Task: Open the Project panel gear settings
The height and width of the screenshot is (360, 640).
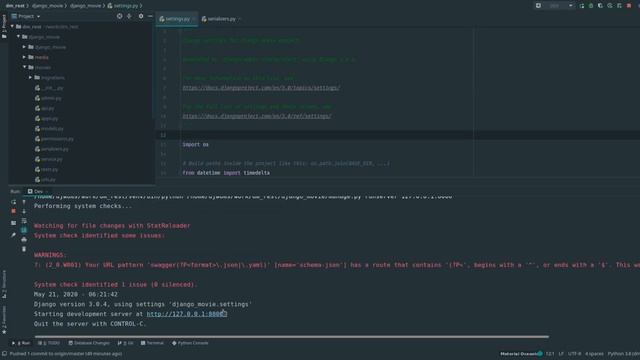Action: pos(141,16)
